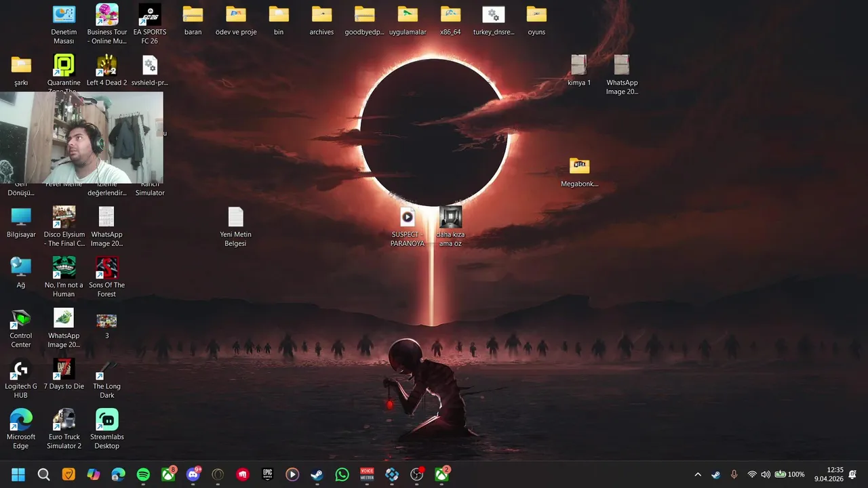Open clock and calendar 12:35

pos(829,474)
